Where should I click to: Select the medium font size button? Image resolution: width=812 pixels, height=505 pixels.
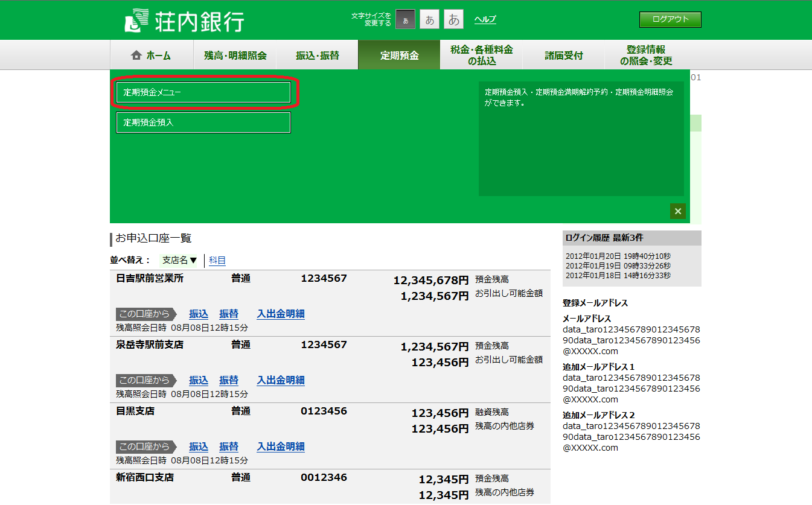tap(429, 19)
